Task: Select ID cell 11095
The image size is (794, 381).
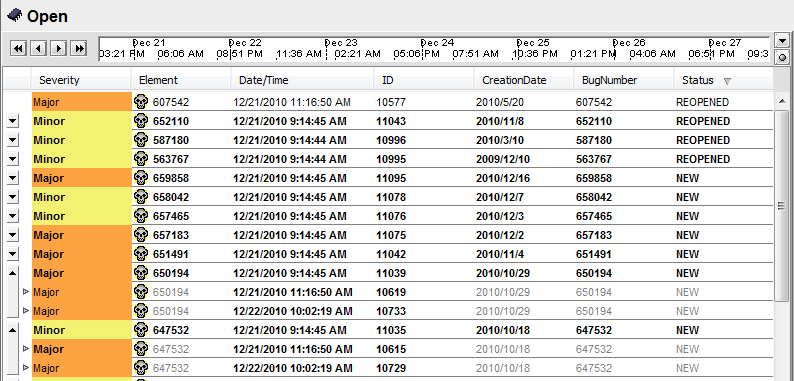Action: pos(391,178)
